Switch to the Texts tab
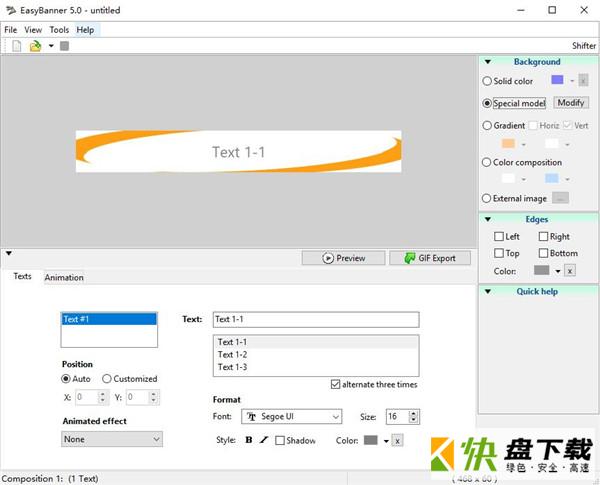600x485 pixels. [x=22, y=276]
